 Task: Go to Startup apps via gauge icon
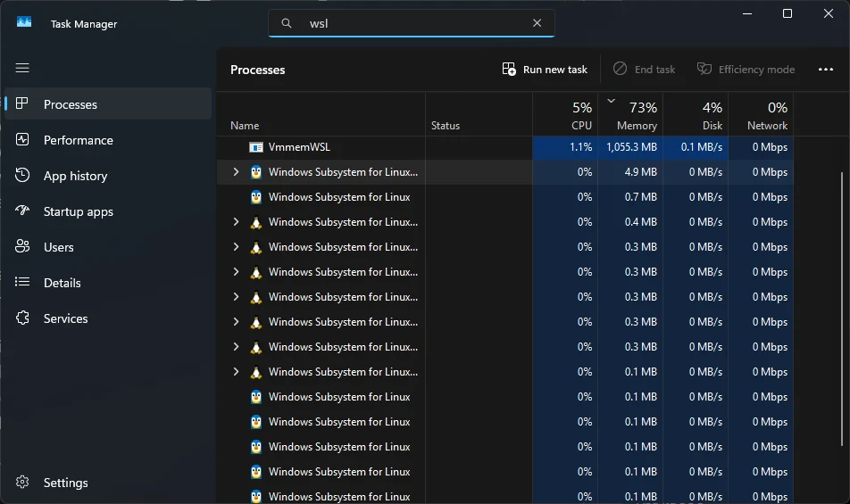pyautogui.click(x=22, y=210)
